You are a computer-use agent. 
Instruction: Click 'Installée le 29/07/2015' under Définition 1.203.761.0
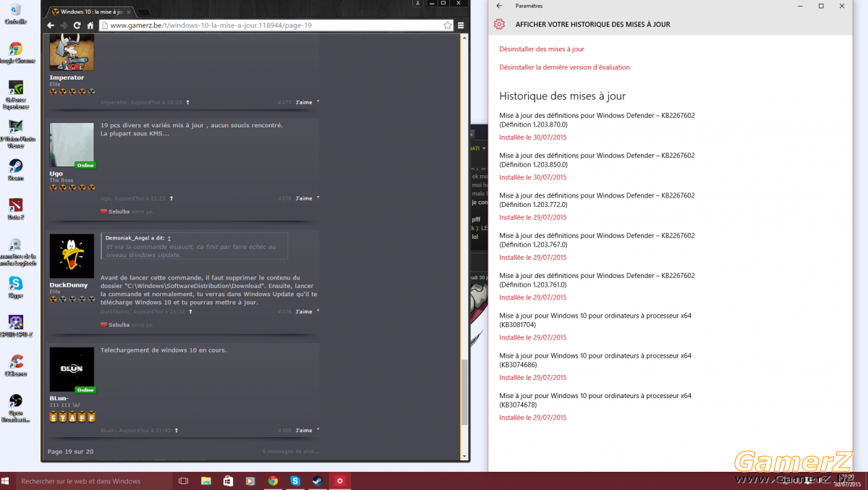click(533, 297)
